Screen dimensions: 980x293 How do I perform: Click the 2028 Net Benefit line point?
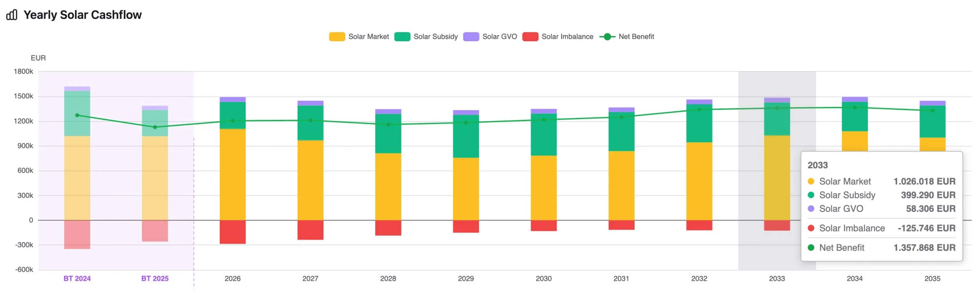[388, 124]
